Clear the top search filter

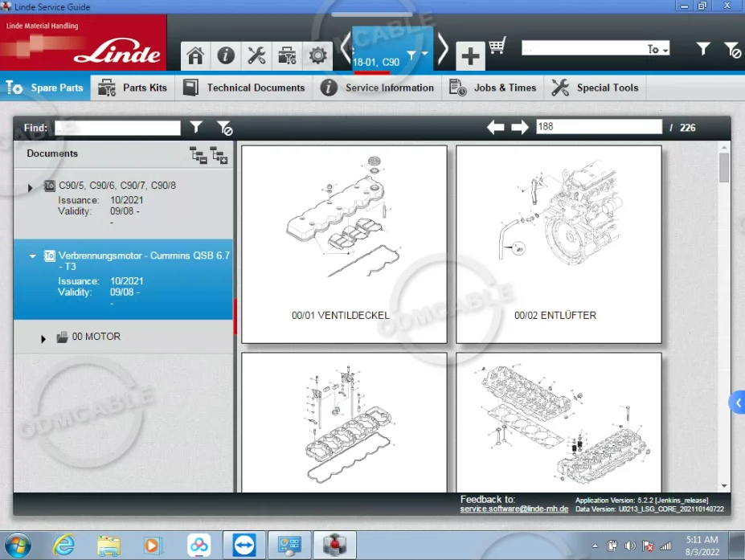click(x=732, y=49)
